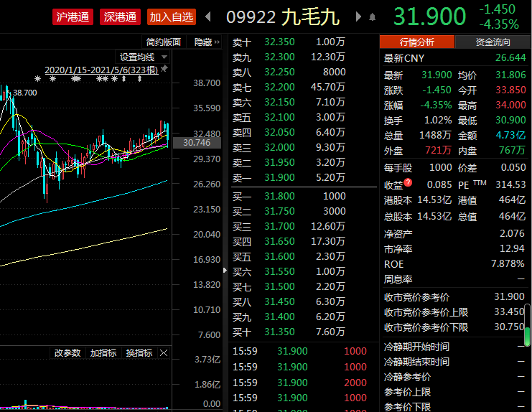
Task: Switch to the 资金流向 tab
Action: coord(493,42)
